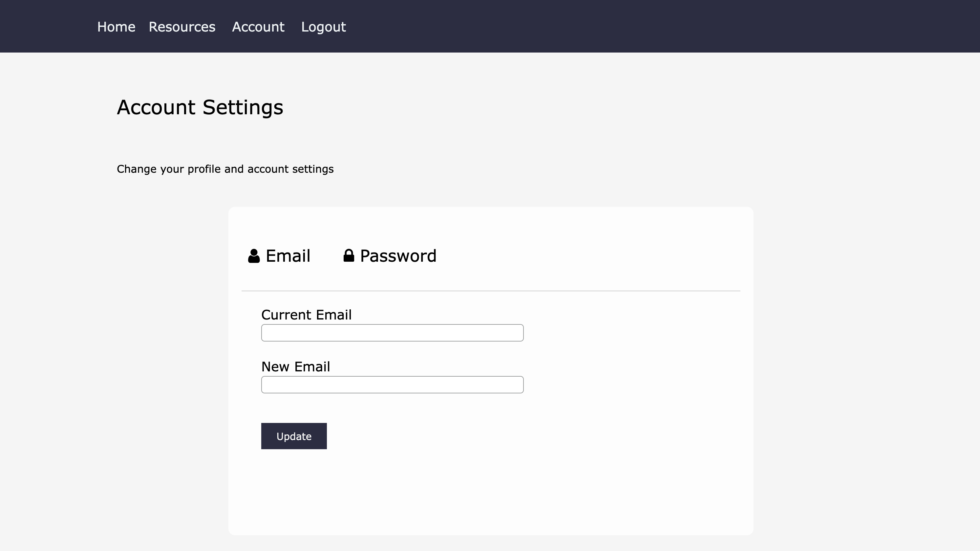This screenshot has width=980, height=551.
Task: Click the "Change your profile" description text
Action: [x=225, y=169]
